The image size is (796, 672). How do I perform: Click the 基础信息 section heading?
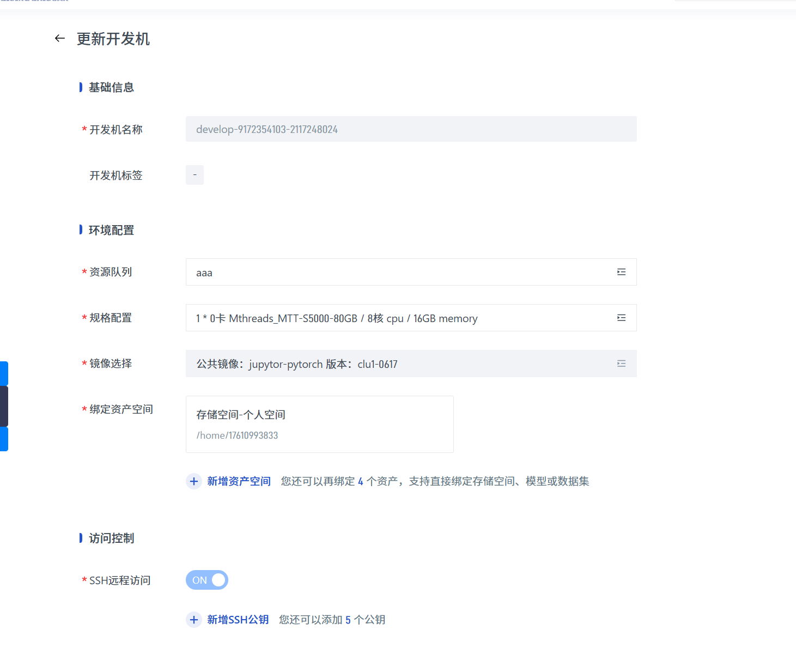[111, 87]
